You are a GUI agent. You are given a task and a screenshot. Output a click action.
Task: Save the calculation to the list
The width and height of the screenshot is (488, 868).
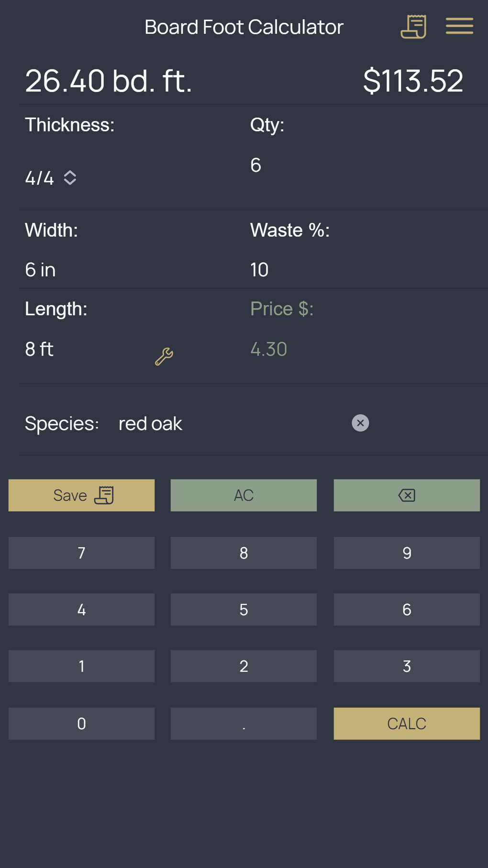(81, 496)
